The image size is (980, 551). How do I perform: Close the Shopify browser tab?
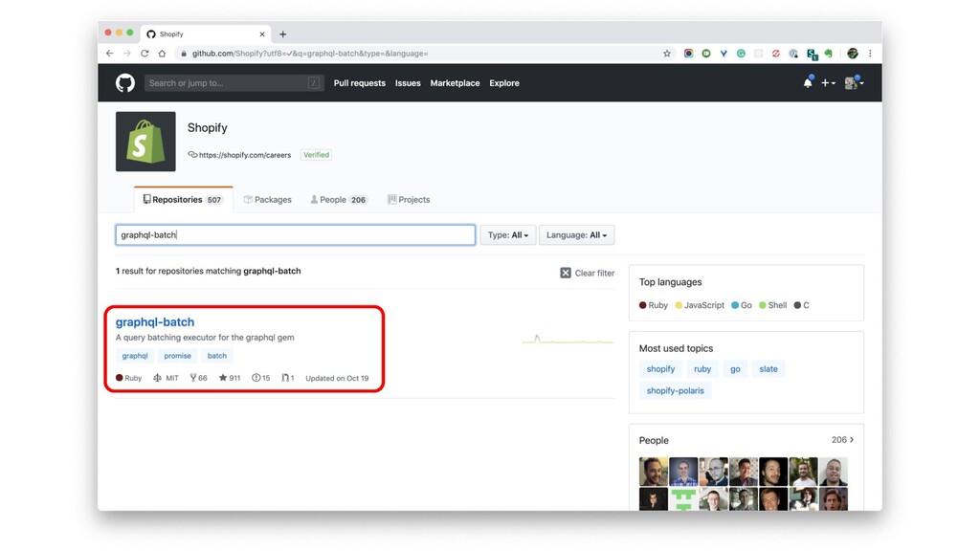[x=262, y=34]
